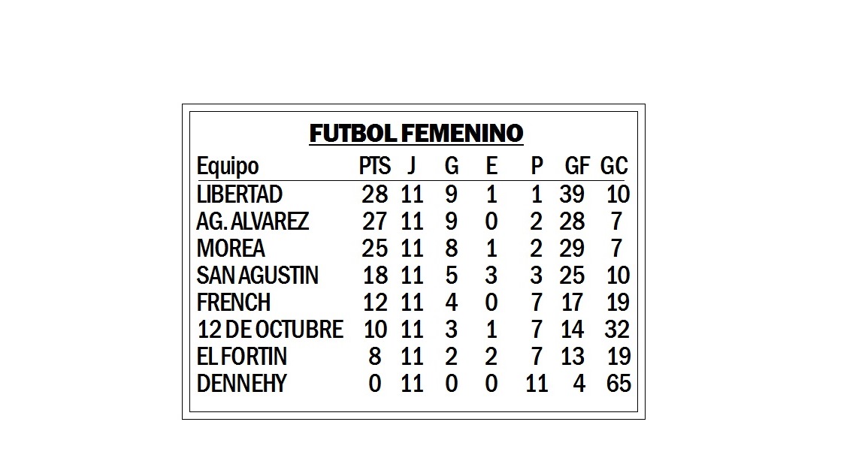Select the Equipo column header

point(228,167)
